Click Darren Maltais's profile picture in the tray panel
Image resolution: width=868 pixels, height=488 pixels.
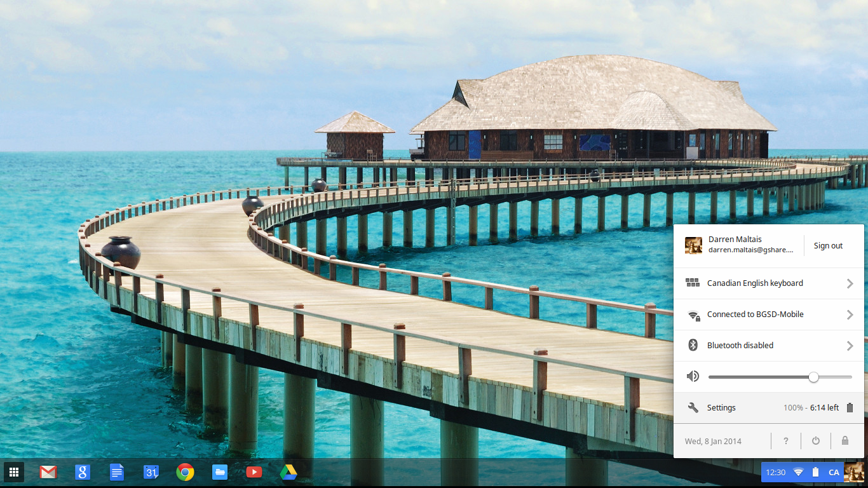693,246
